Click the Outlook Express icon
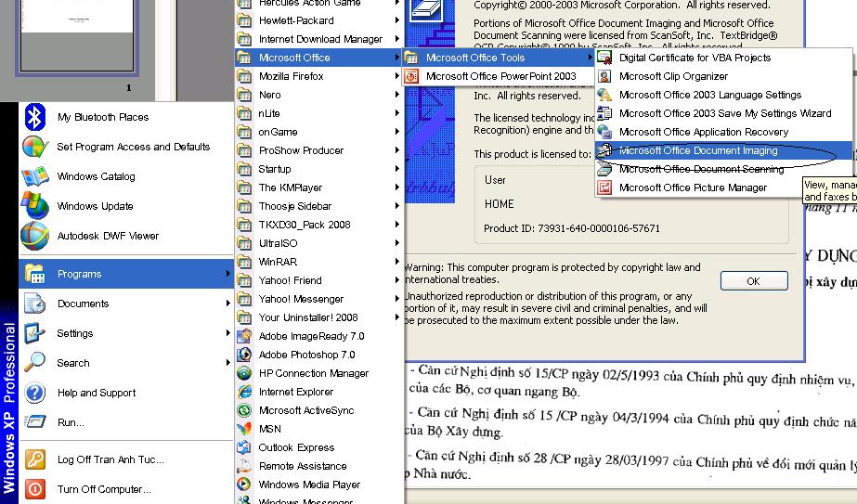 tap(244, 447)
